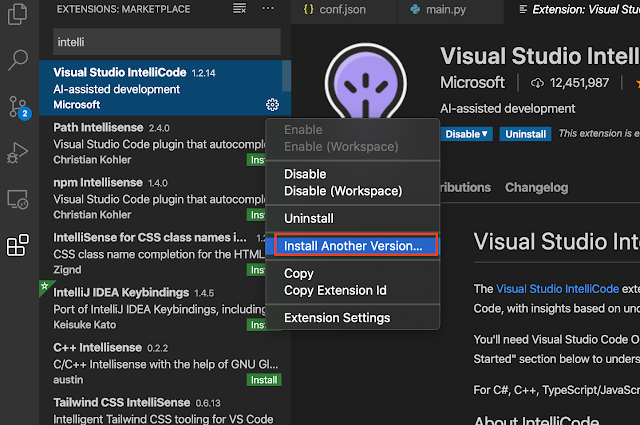Screen dimensions: 640x425
Task: Click the main.py Python file icon
Action: click(415, 9)
